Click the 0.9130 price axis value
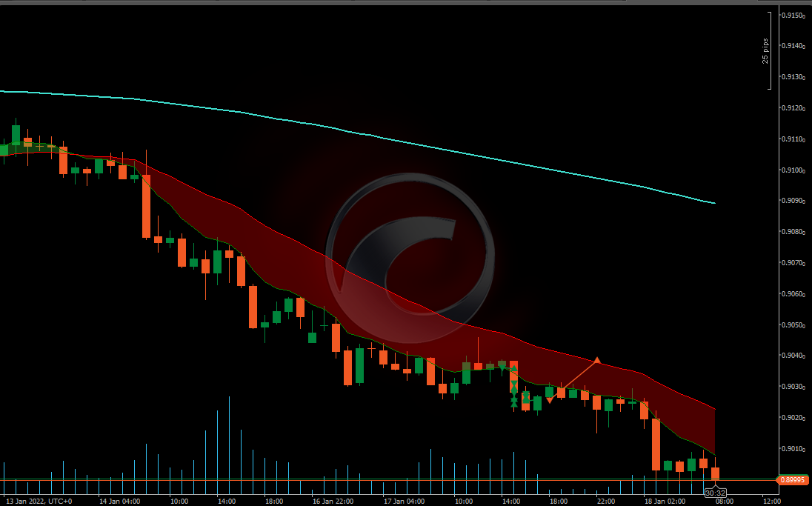812x506 pixels. (793, 77)
